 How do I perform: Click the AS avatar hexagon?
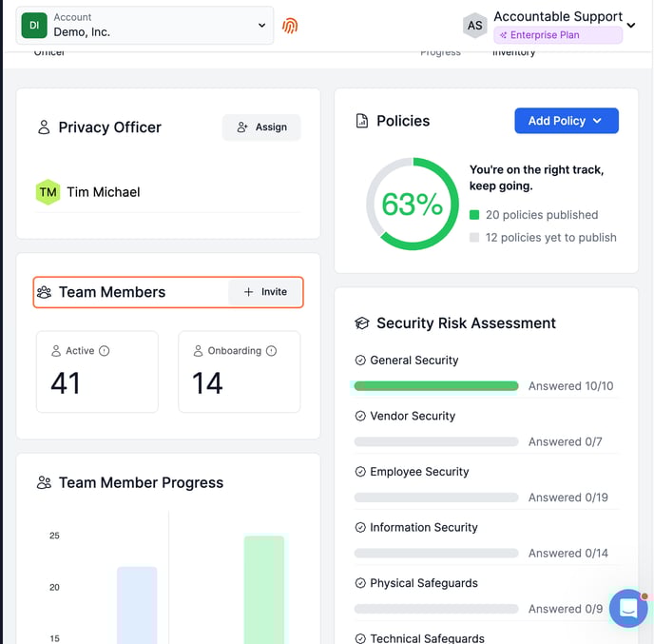click(474, 26)
